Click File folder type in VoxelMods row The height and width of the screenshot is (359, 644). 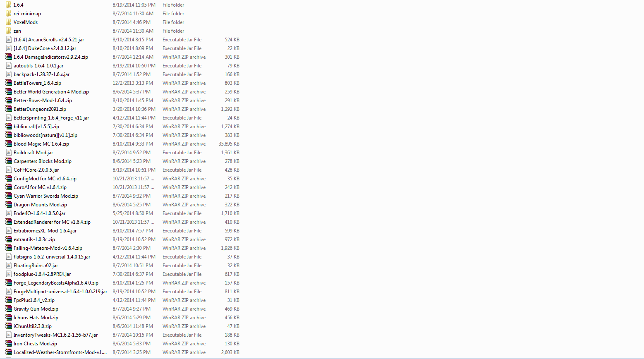[173, 22]
